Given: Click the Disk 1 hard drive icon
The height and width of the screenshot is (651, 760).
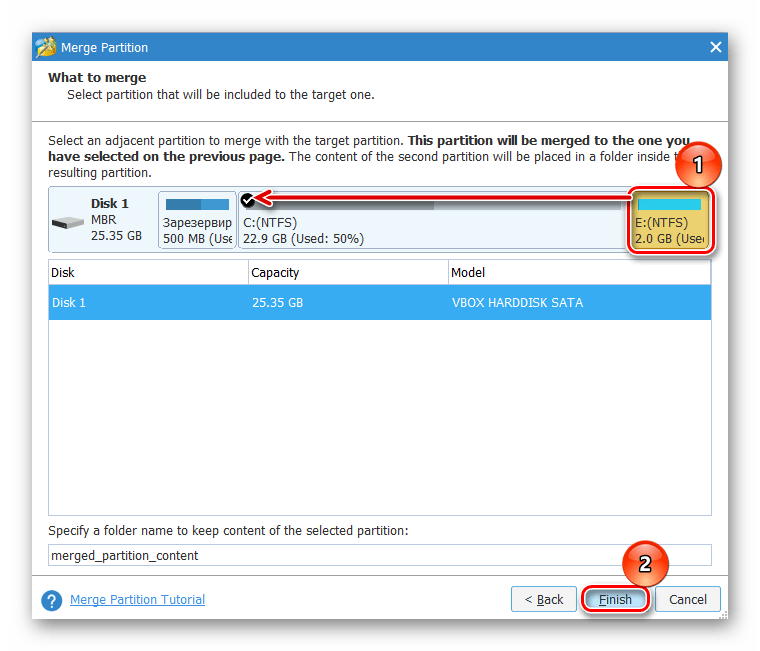Looking at the screenshot, I should [x=68, y=222].
